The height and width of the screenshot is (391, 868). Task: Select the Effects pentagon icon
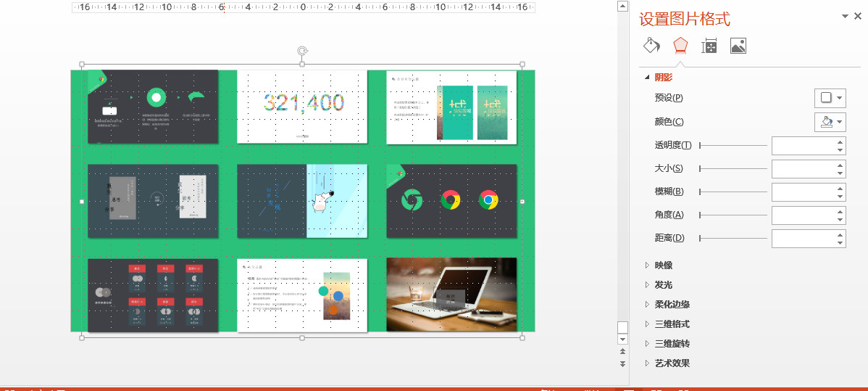pyautogui.click(x=680, y=46)
